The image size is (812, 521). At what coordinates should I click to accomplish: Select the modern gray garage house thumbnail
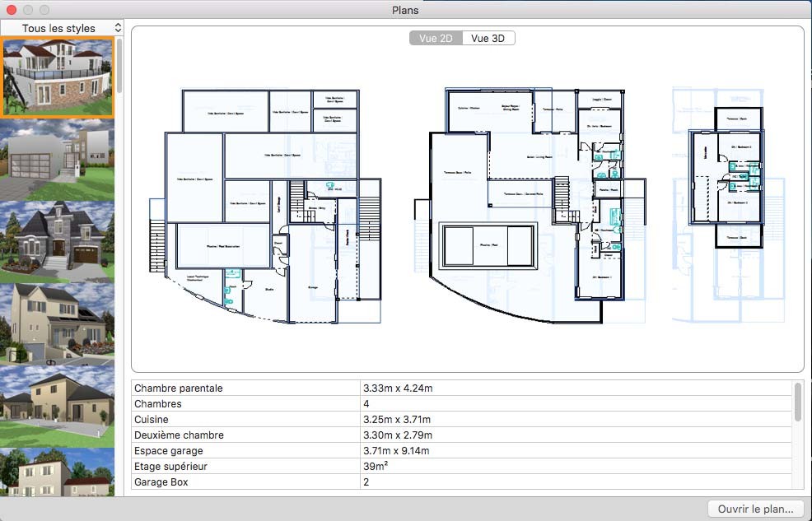click(x=58, y=160)
